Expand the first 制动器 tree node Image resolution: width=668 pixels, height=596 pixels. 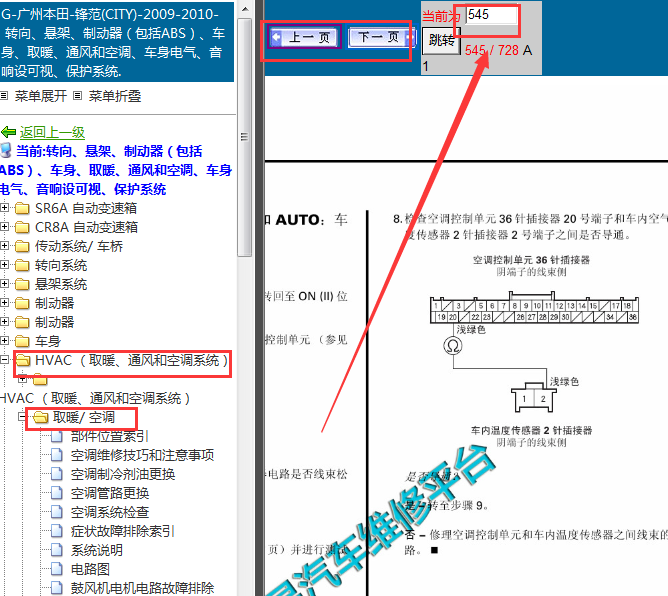(x=4, y=303)
